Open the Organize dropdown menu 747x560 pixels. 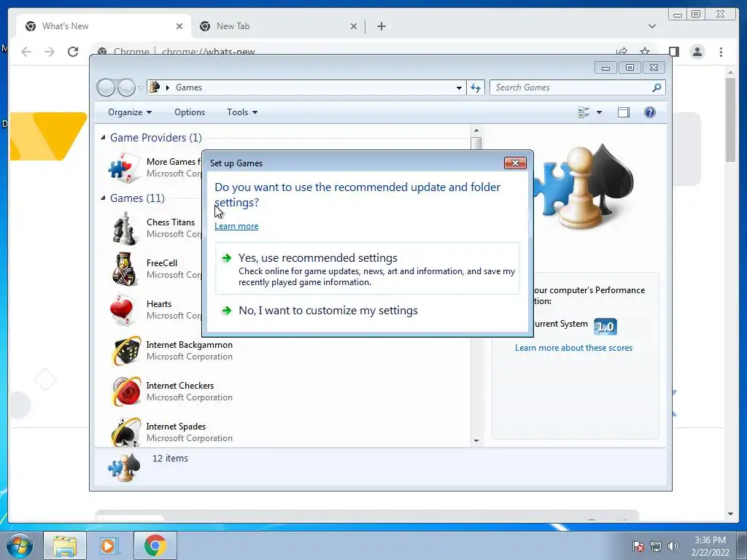click(130, 112)
